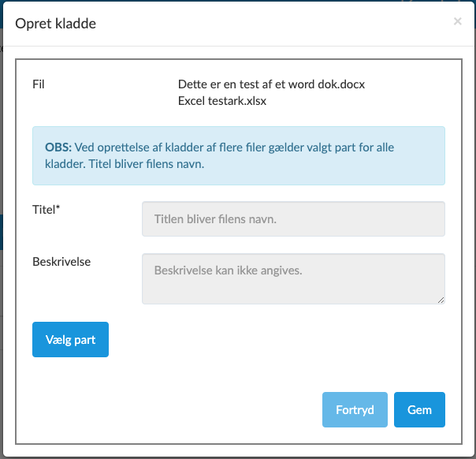Image resolution: width=476 pixels, height=459 pixels.
Task: Click the Fil label
Action: point(39,84)
